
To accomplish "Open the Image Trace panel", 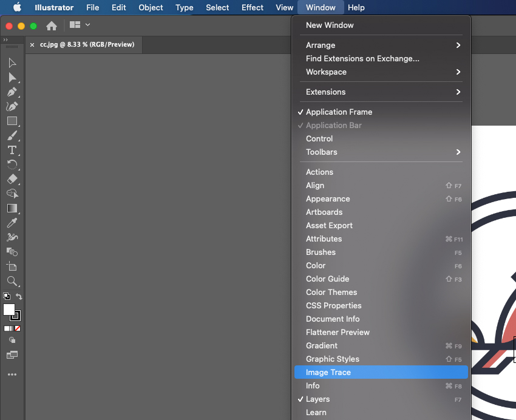I will pyautogui.click(x=328, y=372).
